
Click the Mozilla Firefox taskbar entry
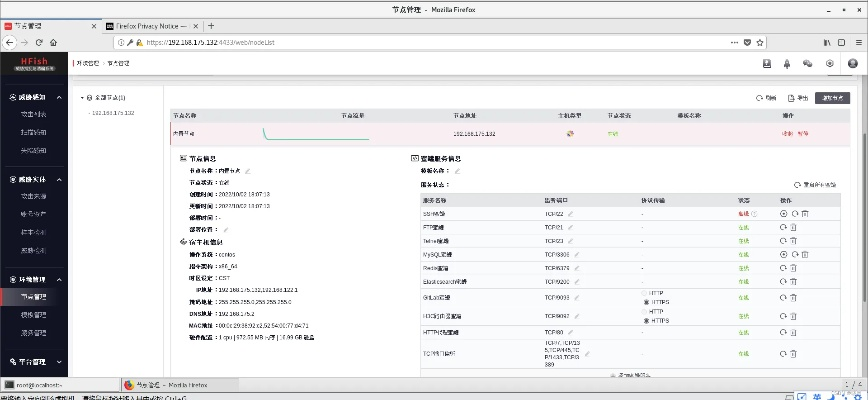tap(180, 385)
